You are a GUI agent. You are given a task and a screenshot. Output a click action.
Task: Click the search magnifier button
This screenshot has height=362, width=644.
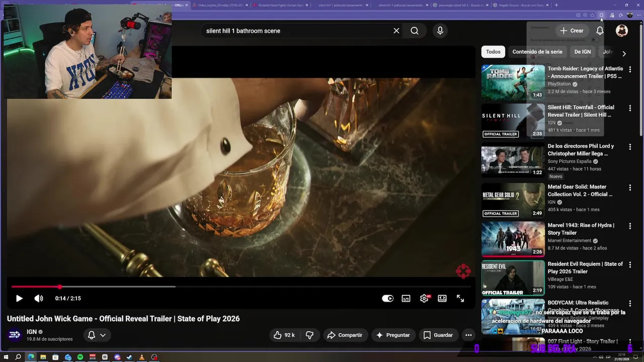[415, 31]
